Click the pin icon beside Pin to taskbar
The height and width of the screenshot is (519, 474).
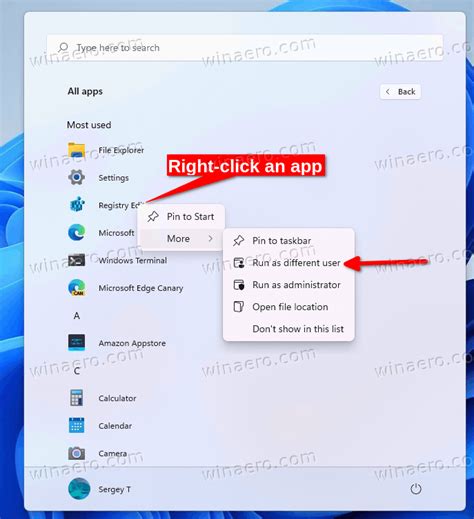(239, 240)
